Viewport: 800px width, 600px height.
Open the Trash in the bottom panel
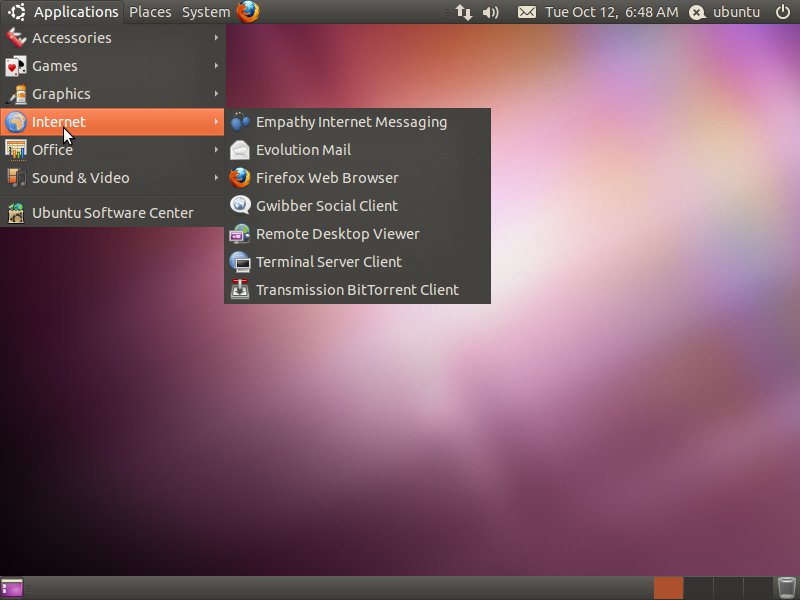(x=786, y=588)
